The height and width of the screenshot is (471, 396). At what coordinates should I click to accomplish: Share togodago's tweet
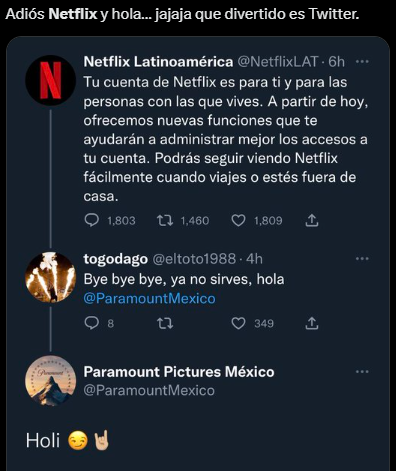[312, 323]
